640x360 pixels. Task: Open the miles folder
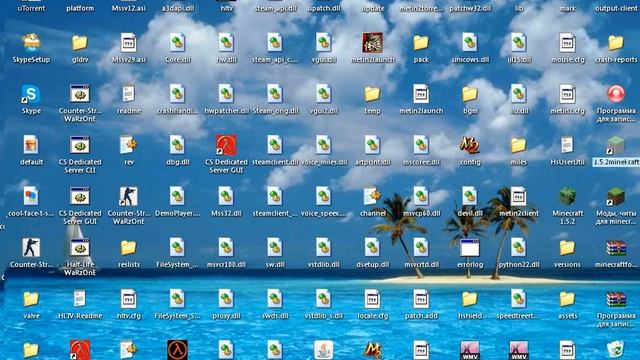[x=518, y=145]
